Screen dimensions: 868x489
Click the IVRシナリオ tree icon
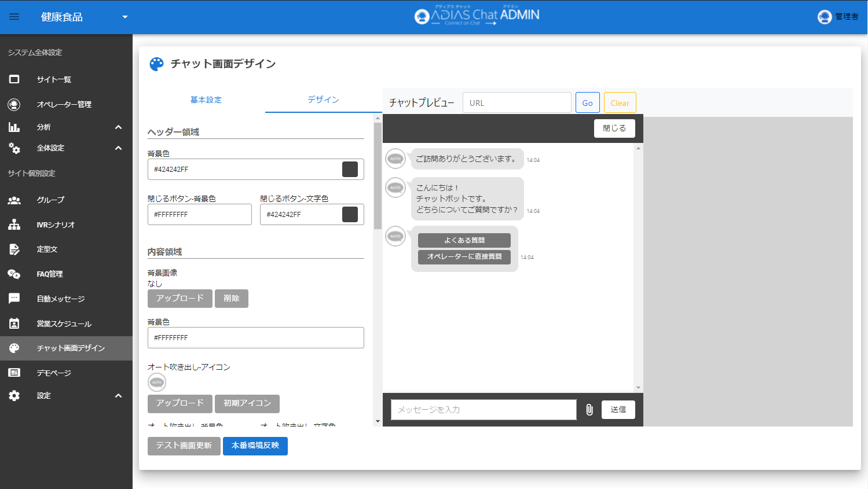(14, 225)
